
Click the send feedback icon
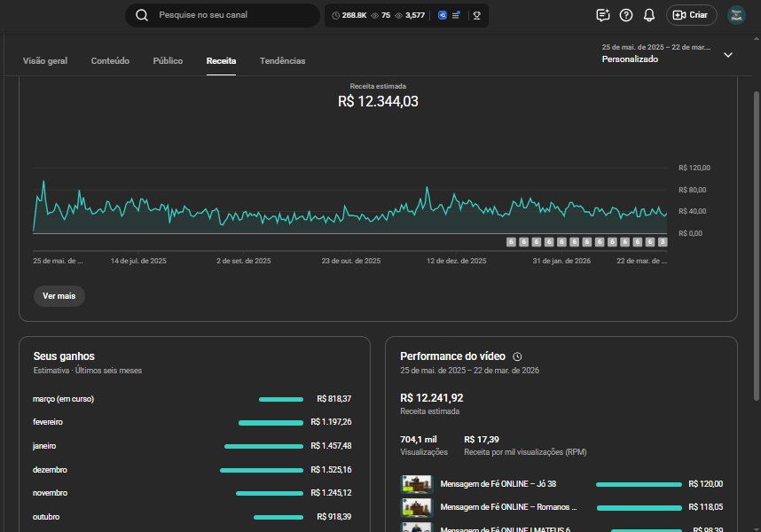[603, 15]
